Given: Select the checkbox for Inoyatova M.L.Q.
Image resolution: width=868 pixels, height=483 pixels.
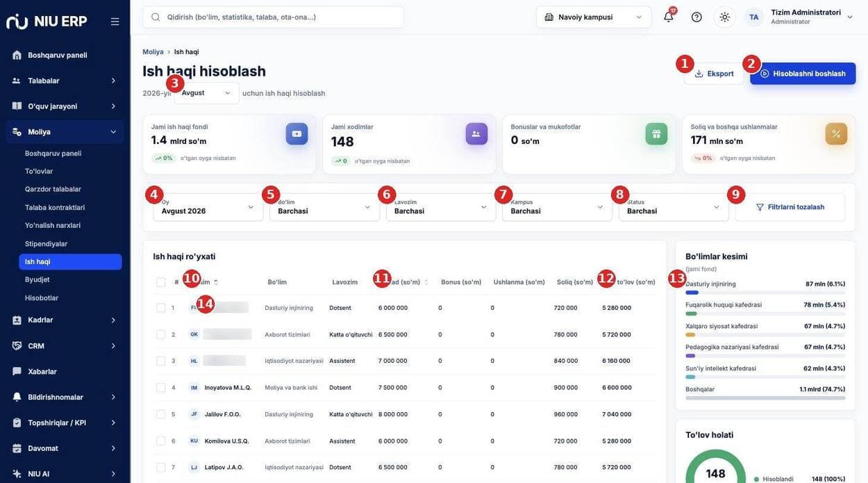Looking at the screenshot, I should [x=161, y=388].
